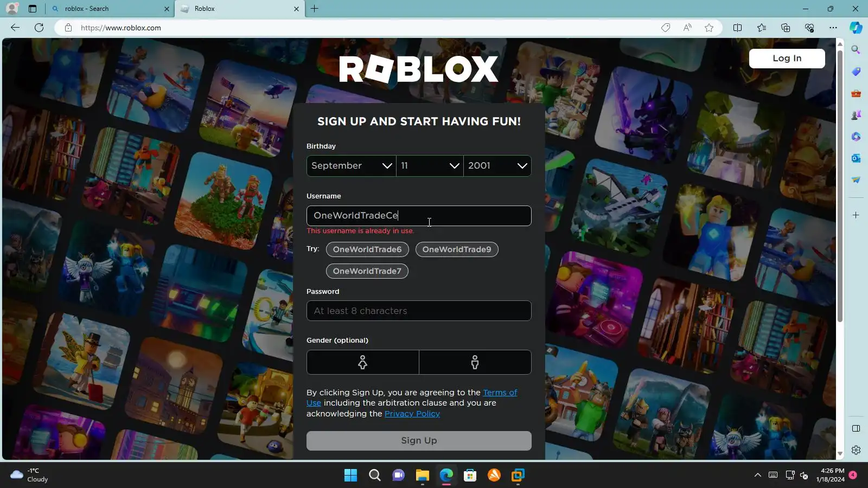Click the Sign Up button
This screenshot has height=488, width=868.
419,441
